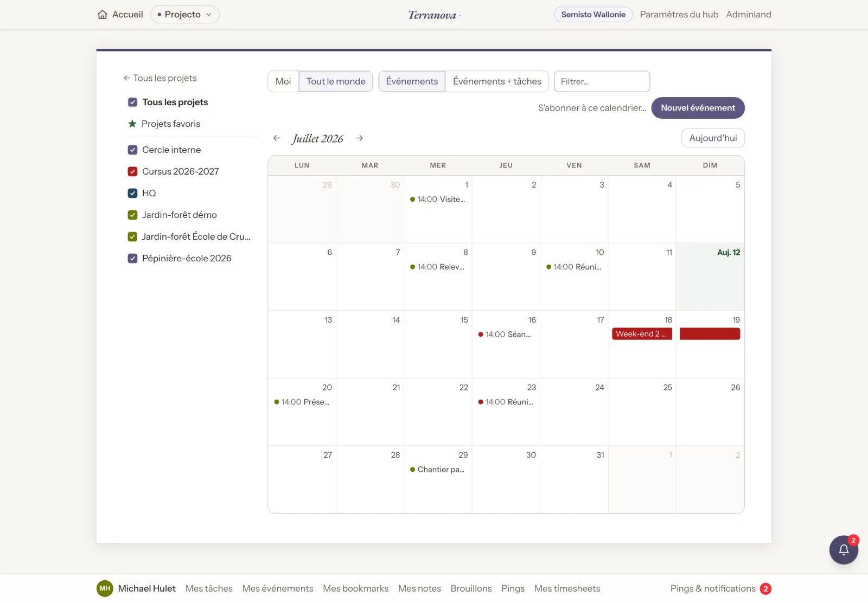Toggle Jardin-forêt École de Cru checkbox
The width and height of the screenshot is (868, 603).
[132, 236]
